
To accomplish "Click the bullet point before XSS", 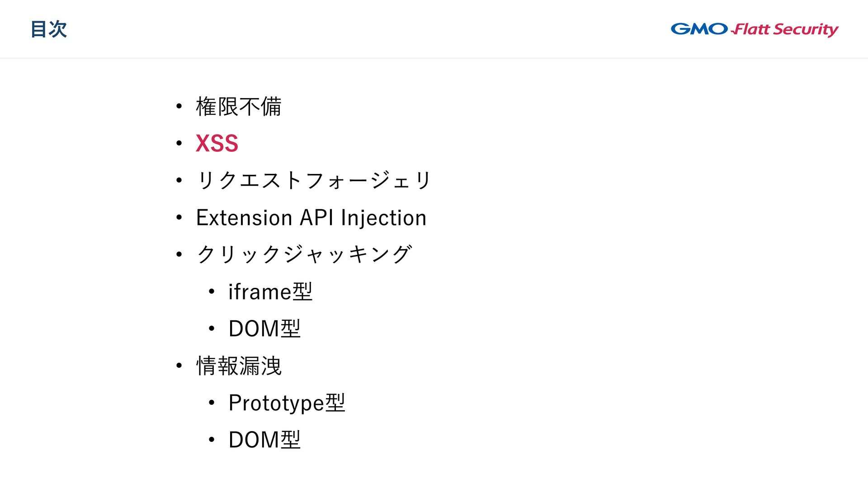I will (179, 144).
